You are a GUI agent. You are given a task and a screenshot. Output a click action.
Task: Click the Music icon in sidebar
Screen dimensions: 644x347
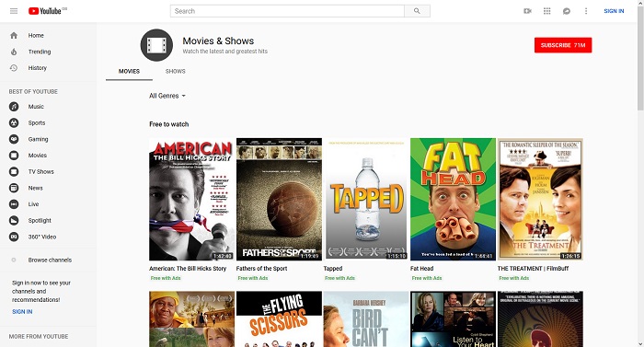click(x=14, y=107)
